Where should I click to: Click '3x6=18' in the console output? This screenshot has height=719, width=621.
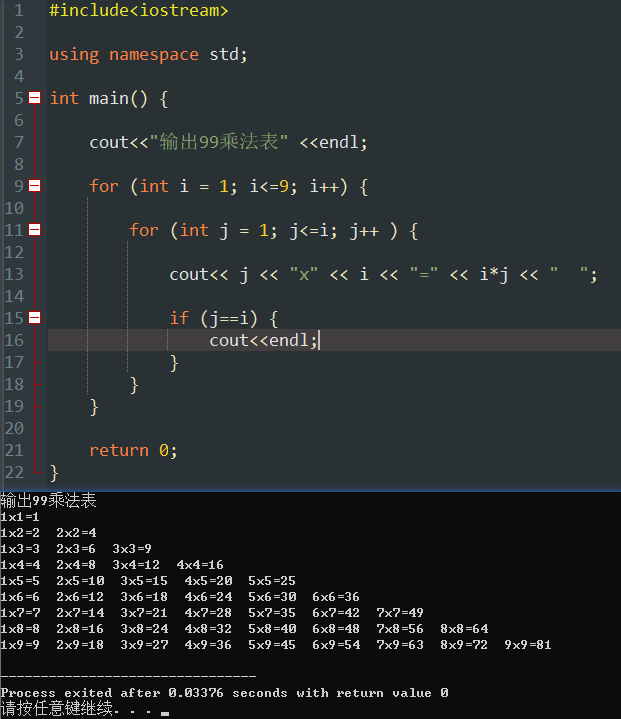click(x=144, y=597)
